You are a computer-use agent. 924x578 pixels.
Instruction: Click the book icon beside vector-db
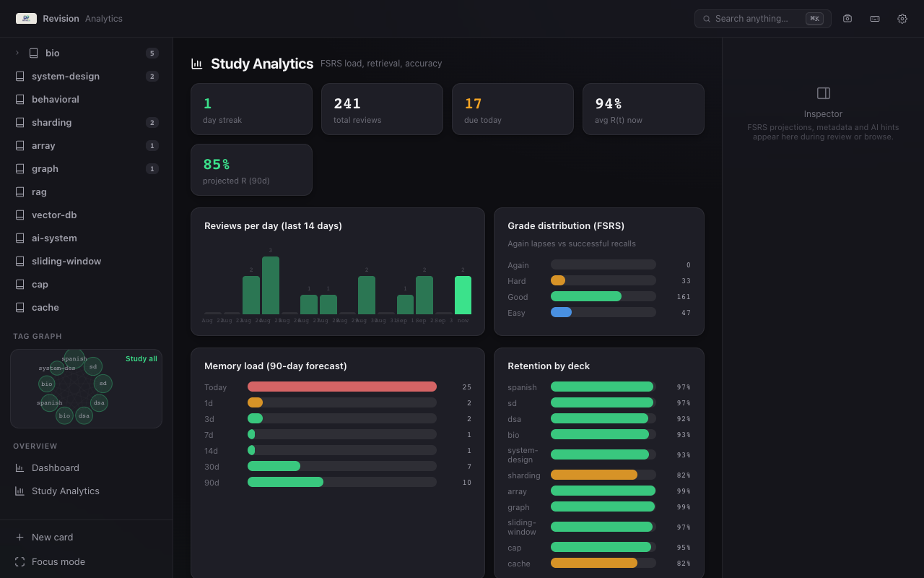pos(19,215)
